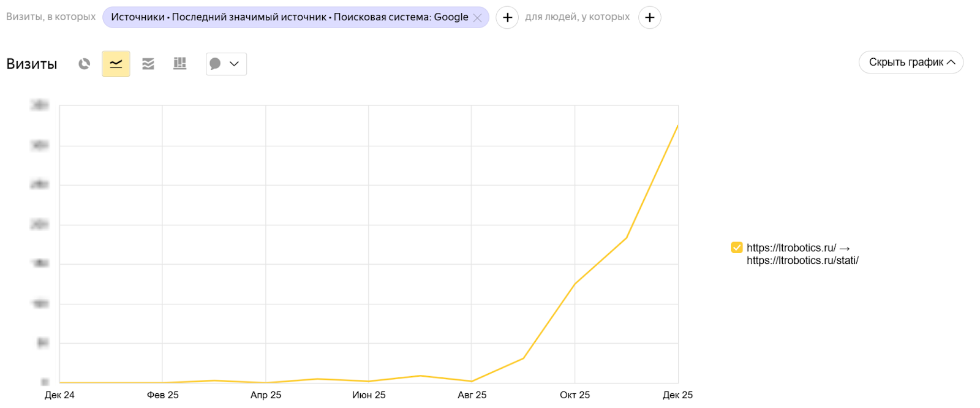Click the line's data point at Окт 25

pyautogui.click(x=575, y=284)
